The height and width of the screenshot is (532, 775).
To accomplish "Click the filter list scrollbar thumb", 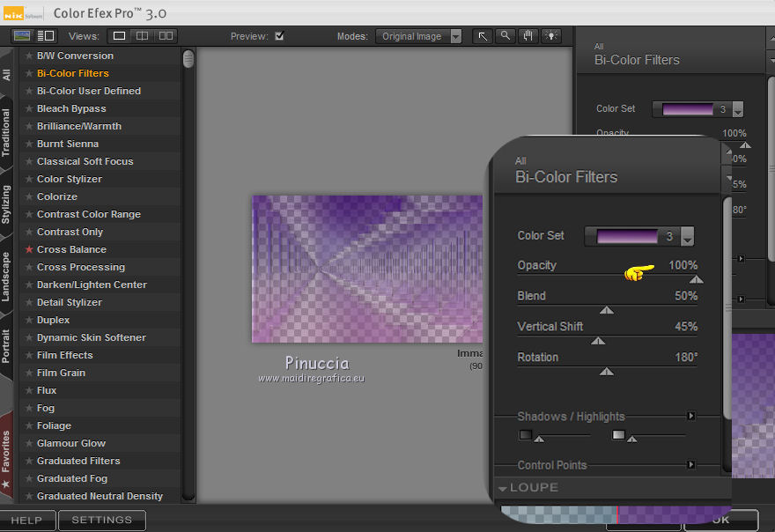I will point(188,59).
